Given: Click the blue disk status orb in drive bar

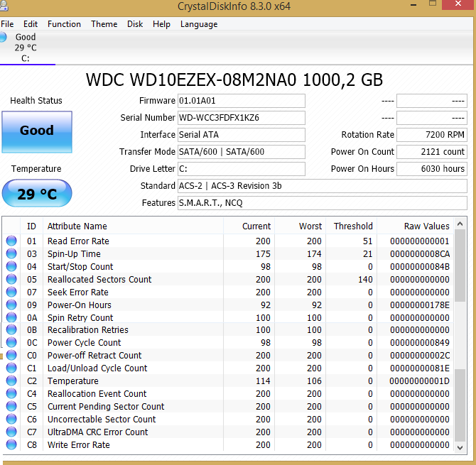Looking at the screenshot, I should pos(3,37).
